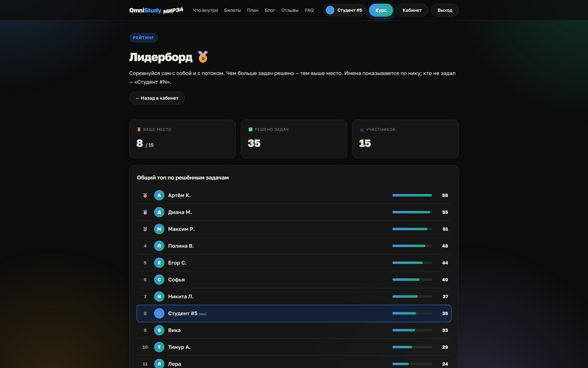Select the Ваше место stats card

tap(183, 139)
